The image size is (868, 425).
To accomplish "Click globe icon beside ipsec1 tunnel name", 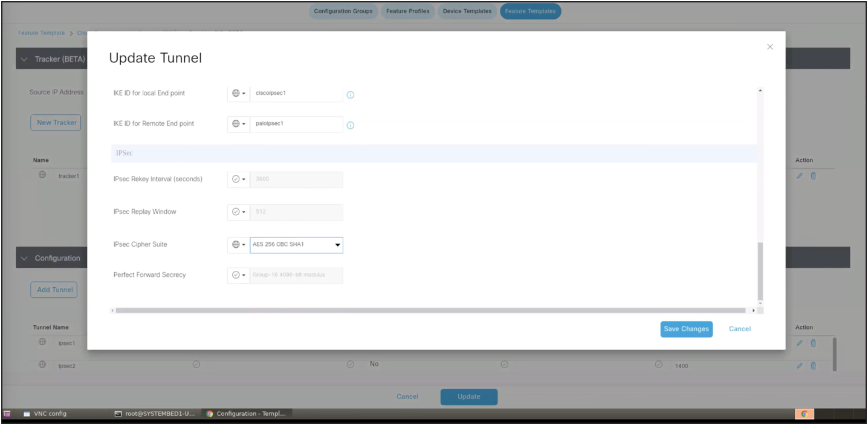I will pos(42,342).
